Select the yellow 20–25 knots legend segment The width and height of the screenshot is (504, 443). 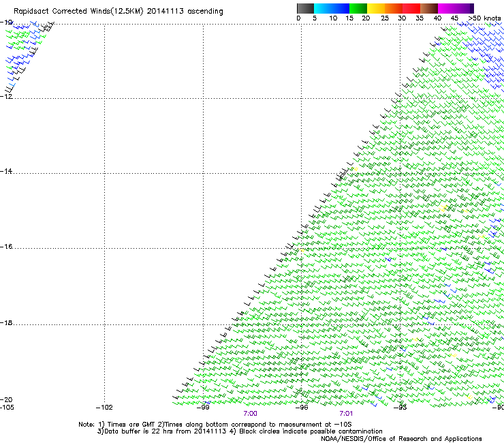[376, 8]
